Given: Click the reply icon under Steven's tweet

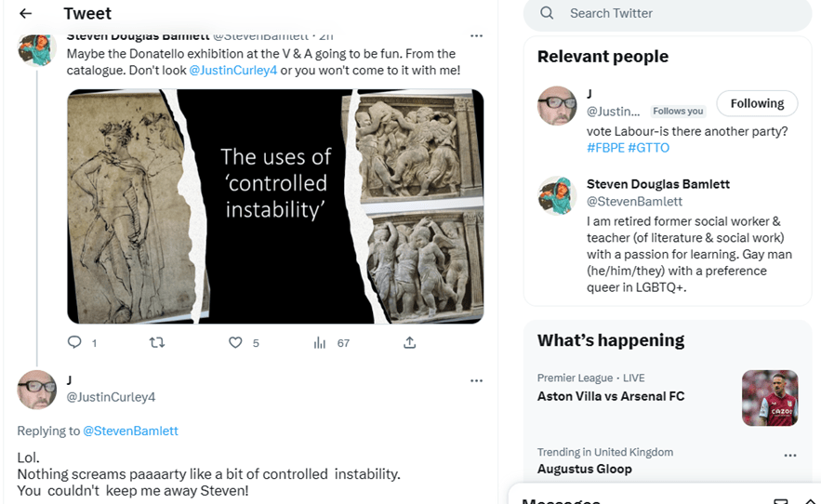Looking at the screenshot, I should [75, 342].
